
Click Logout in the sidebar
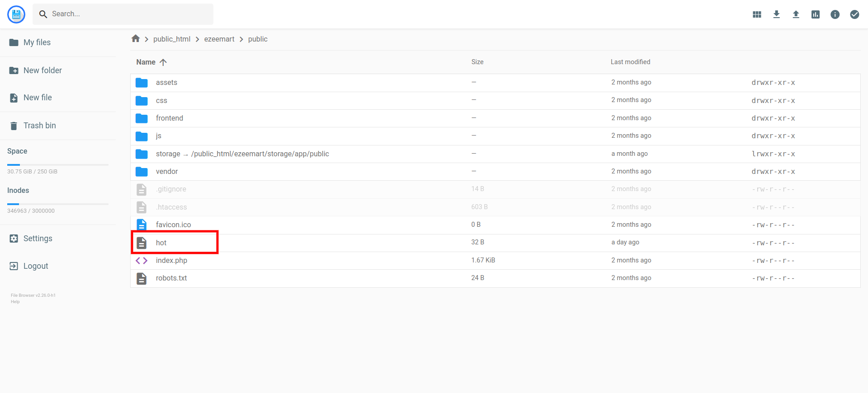coord(35,266)
